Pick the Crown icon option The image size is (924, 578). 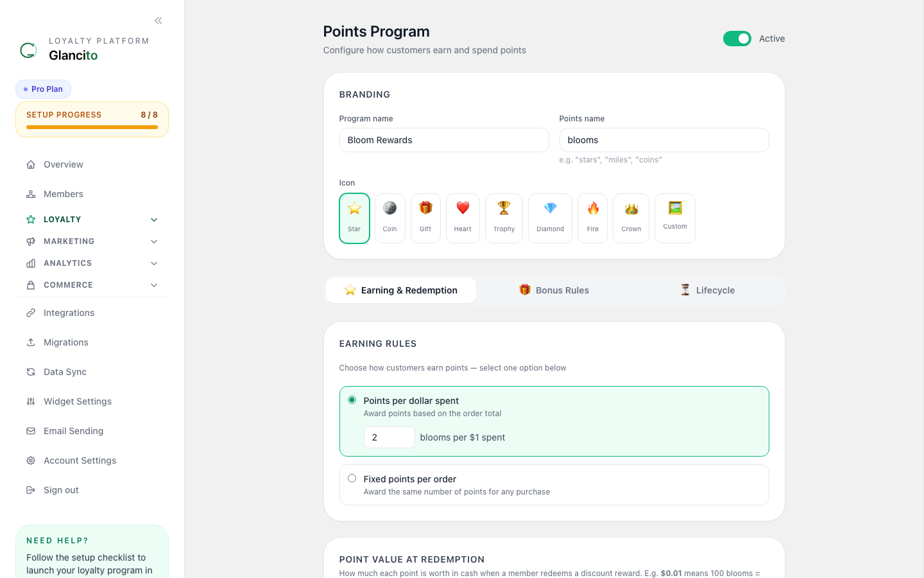pyautogui.click(x=631, y=218)
